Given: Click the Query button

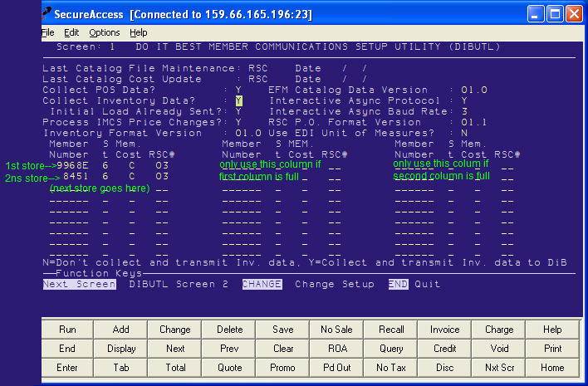Looking at the screenshot, I should coord(391,349).
